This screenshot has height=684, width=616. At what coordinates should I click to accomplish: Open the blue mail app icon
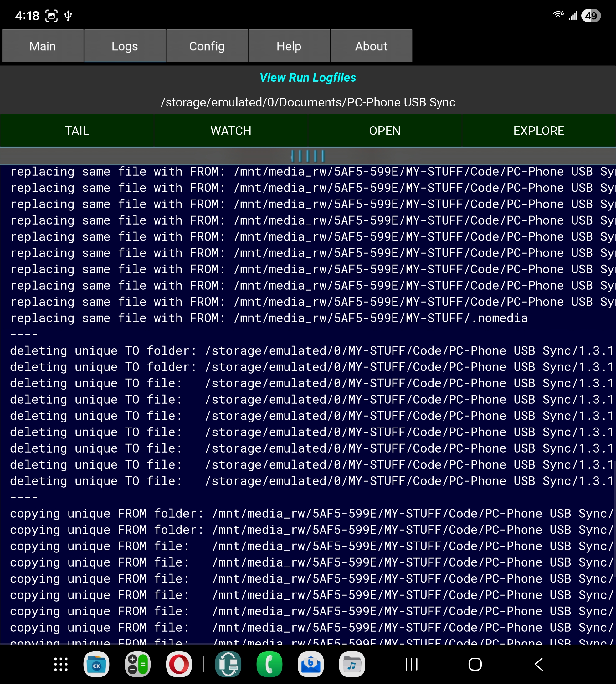311,664
